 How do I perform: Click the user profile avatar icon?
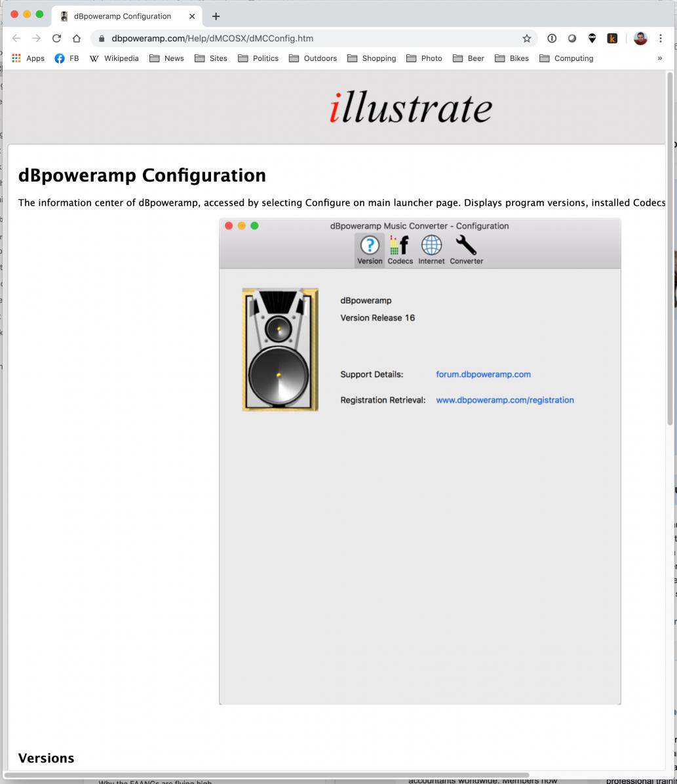point(640,39)
